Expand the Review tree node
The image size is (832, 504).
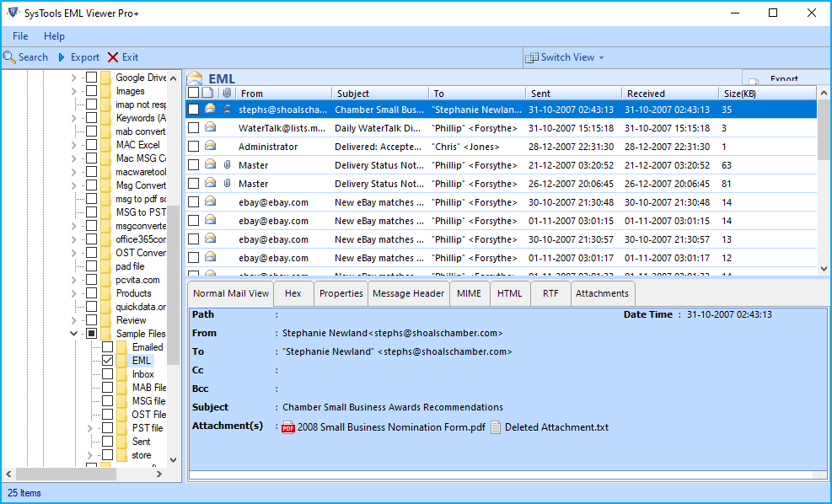pos(73,320)
